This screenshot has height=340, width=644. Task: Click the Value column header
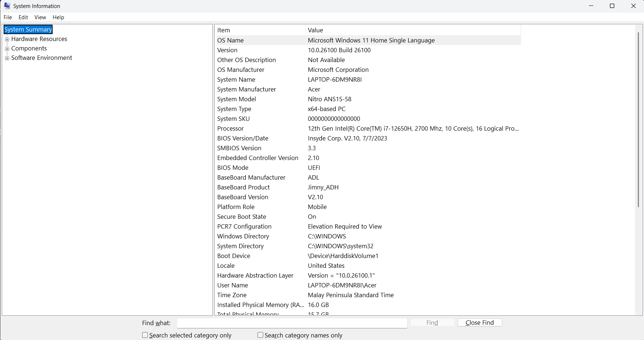pyautogui.click(x=413, y=30)
